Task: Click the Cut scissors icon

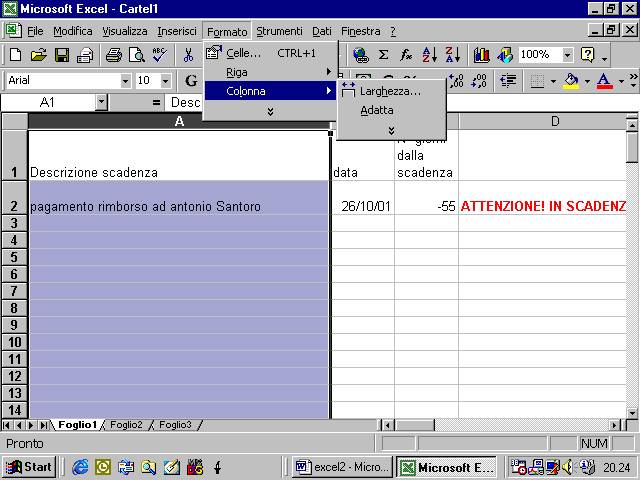Action: (188, 54)
